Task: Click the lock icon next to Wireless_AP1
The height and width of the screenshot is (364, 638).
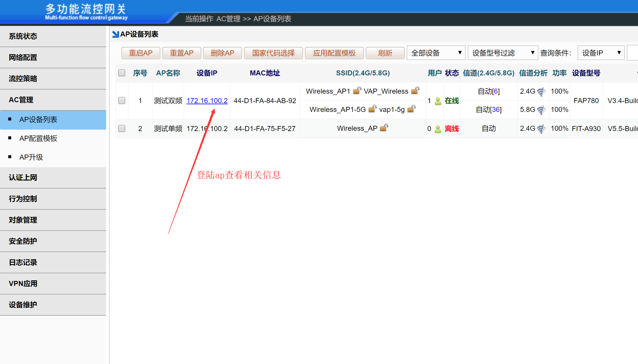Action: (357, 91)
